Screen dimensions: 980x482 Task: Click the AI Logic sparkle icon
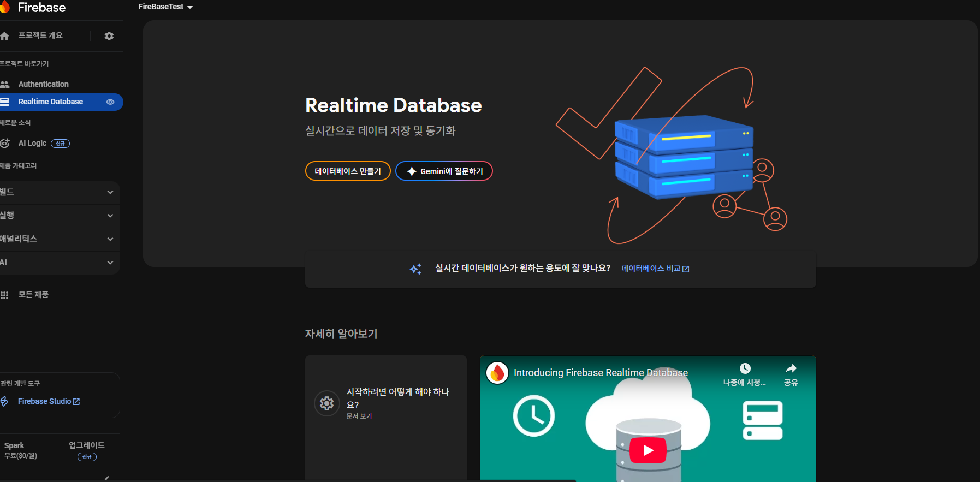[x=4, y=144]
